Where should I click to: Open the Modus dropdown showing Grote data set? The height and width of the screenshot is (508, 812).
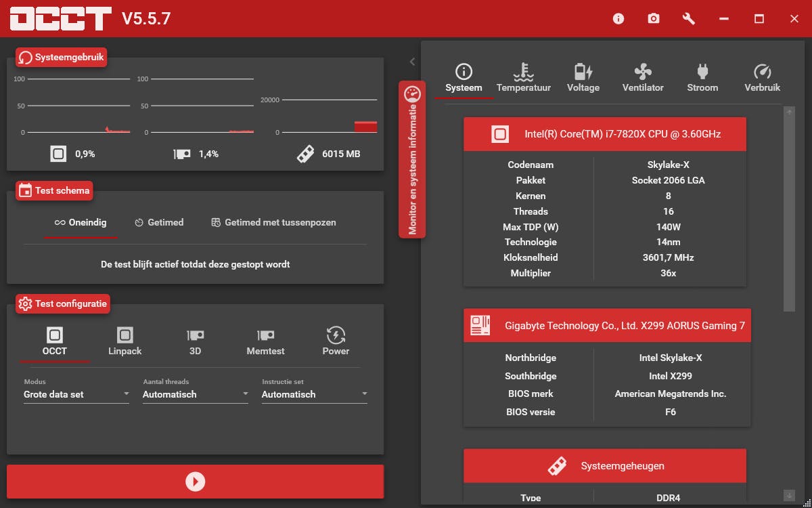(76, 394)
